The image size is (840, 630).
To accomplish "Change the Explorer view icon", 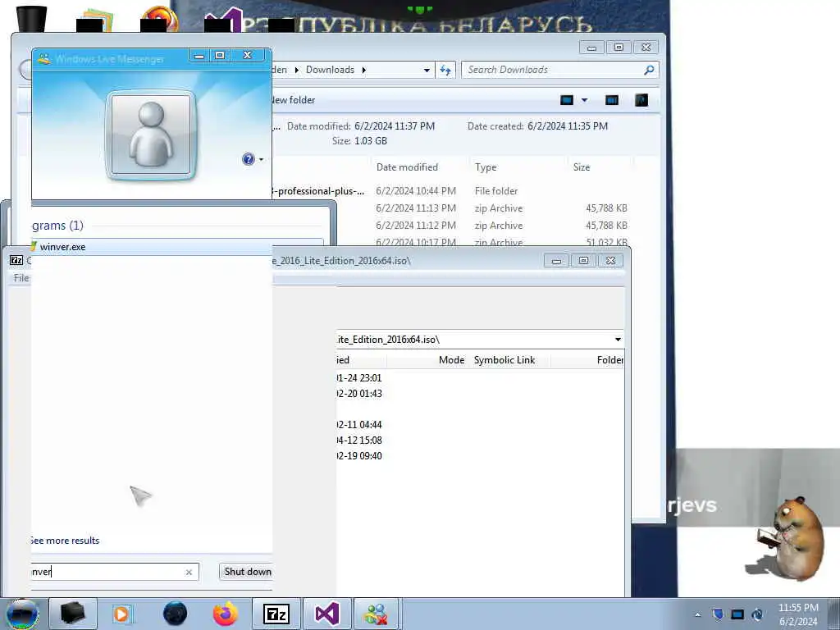I will pos(567,100).
